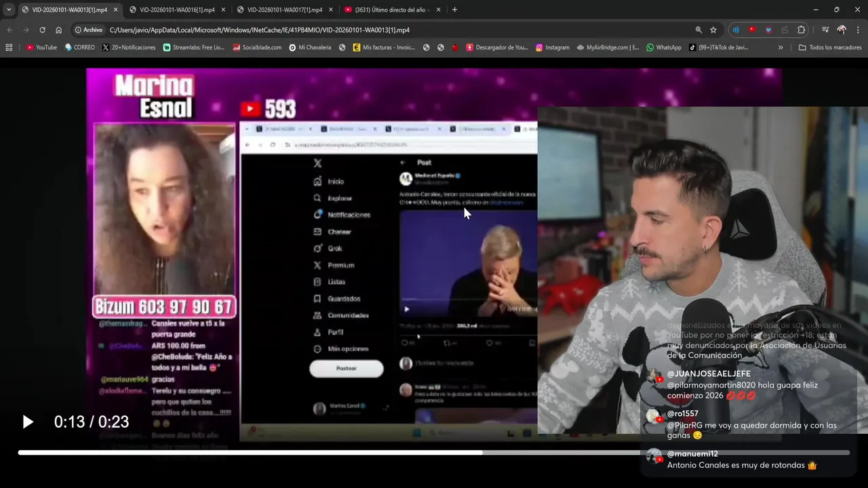
Task: Bookmark this page with the star
Action: coord(713,30)
